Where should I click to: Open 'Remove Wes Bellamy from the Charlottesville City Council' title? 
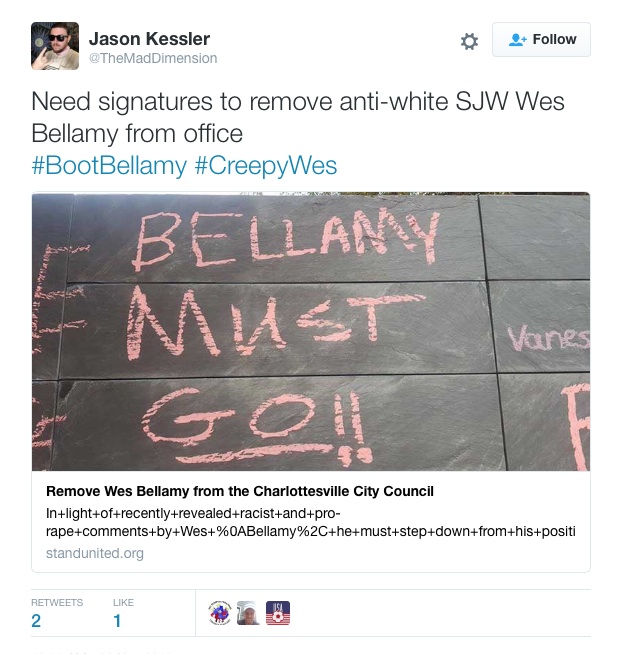(x=240, y=491)
